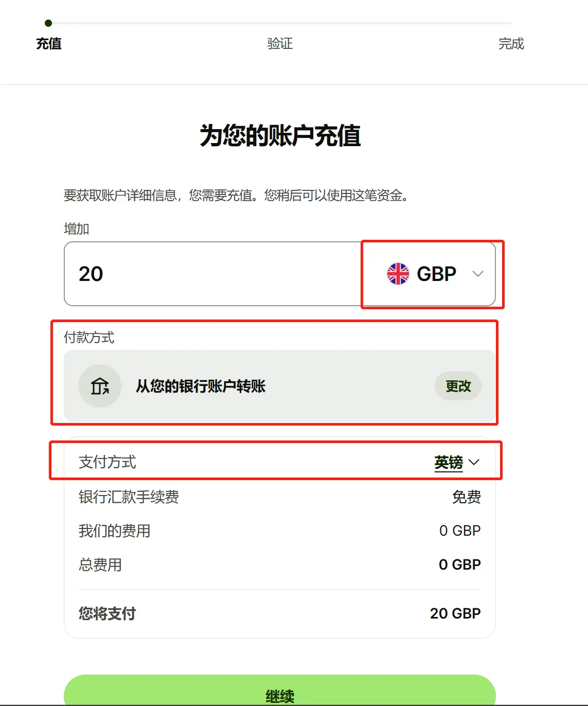Click the amount input field showing 20

[x=211, y=274]
